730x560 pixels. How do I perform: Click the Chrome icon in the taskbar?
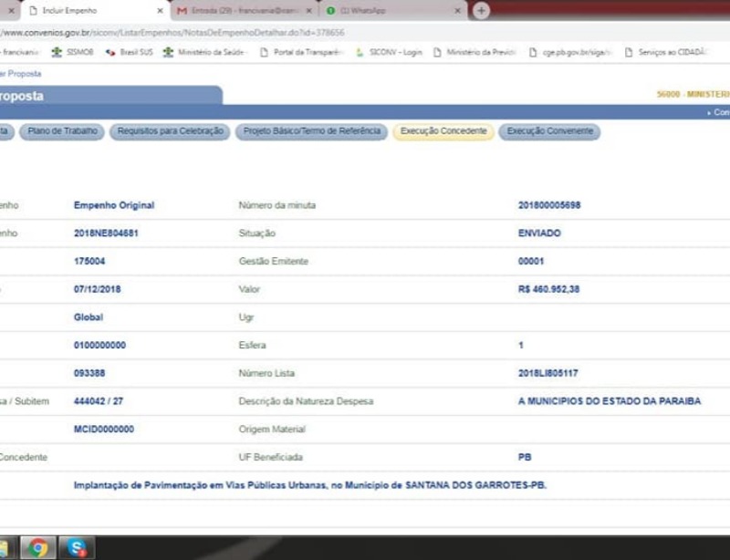[x=37, y=548]
